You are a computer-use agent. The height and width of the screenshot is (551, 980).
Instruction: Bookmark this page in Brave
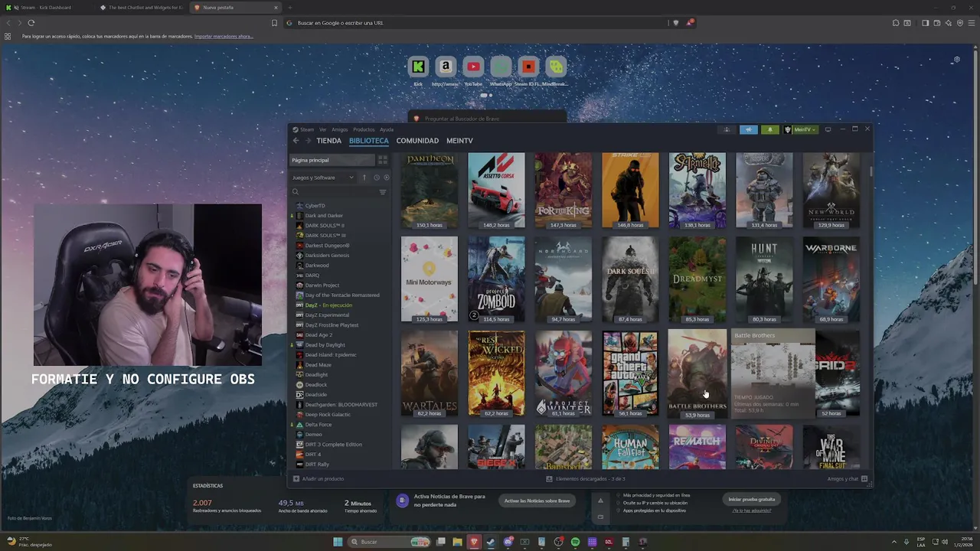(275, 23)
